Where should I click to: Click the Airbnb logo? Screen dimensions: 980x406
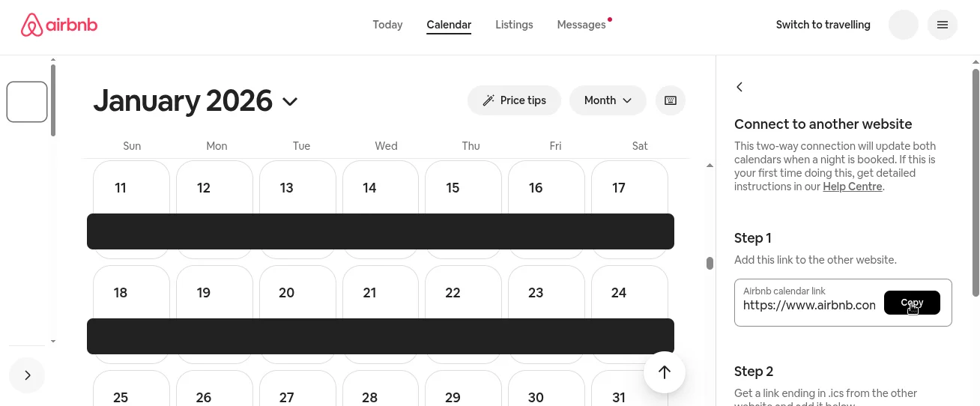click(x=59, y=25)
